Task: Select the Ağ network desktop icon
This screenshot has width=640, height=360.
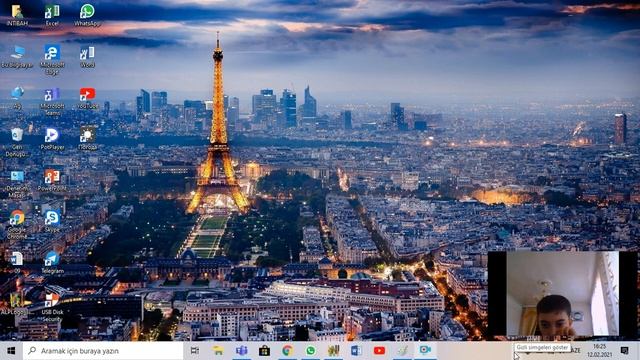Action: (x=17, y=98)
